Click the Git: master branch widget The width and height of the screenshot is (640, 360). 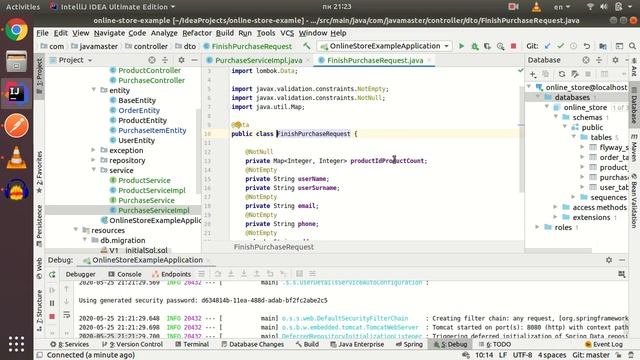click(591, 355)
